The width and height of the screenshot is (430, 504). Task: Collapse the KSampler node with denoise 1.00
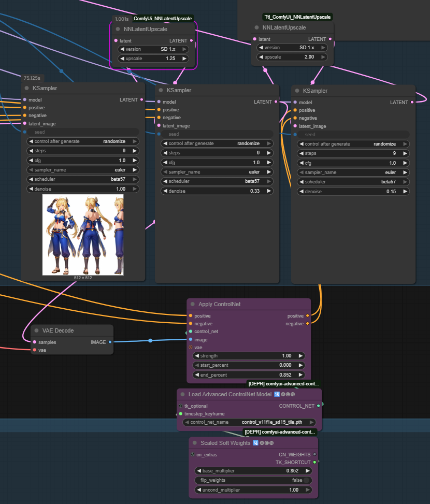coord(26,88)
